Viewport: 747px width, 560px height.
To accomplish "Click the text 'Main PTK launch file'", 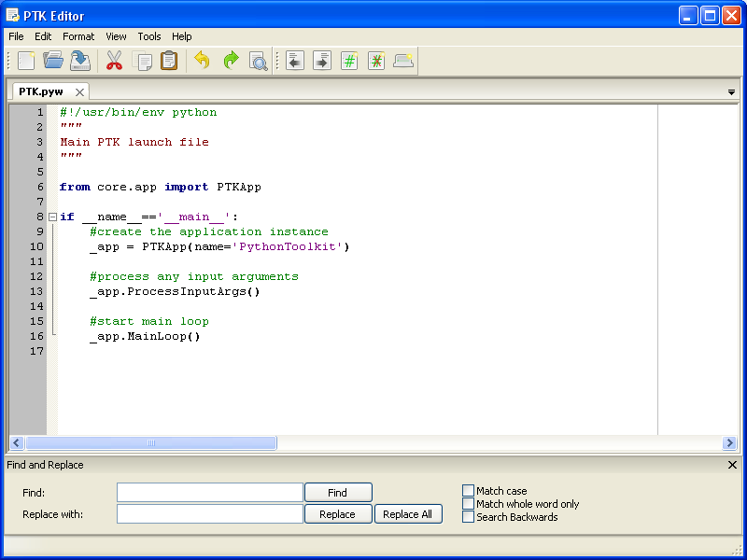I will [x=134, y=142].
